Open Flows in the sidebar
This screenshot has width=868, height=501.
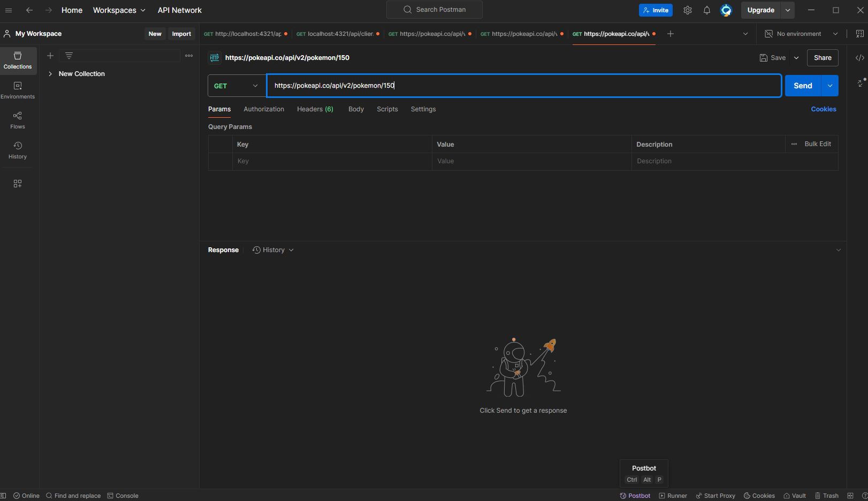18,120
